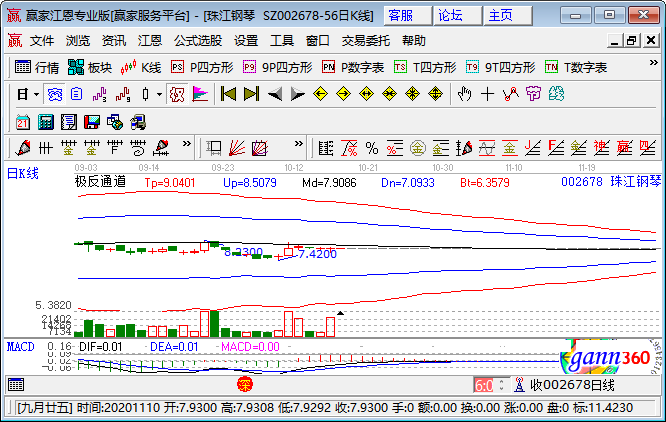Expand the drawing tools overflow chevron
The width and height of the screenshot is (666, 422).
point(186,143)
